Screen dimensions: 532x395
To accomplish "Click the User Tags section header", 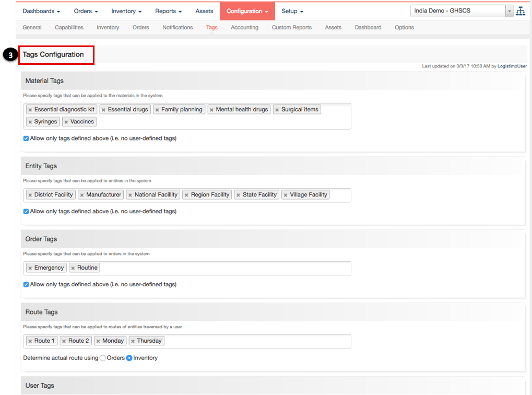I will click(x=273, y=386).
